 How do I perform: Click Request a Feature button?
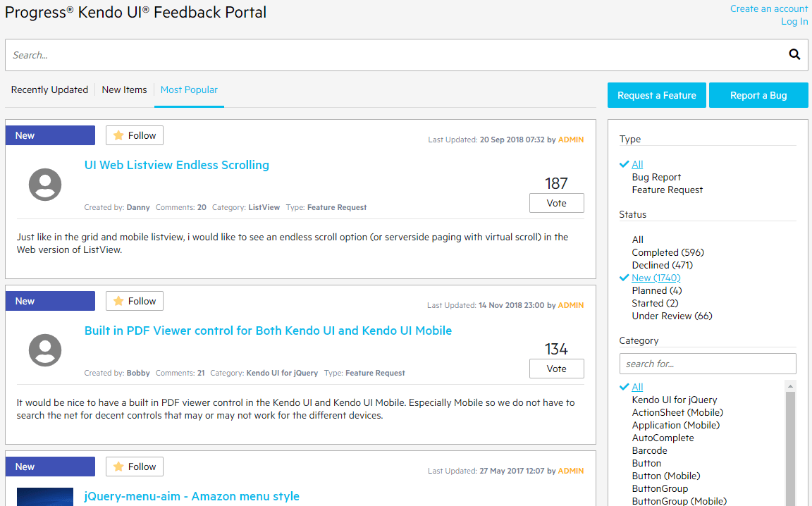pyautogui.click(x=657, y=95)
